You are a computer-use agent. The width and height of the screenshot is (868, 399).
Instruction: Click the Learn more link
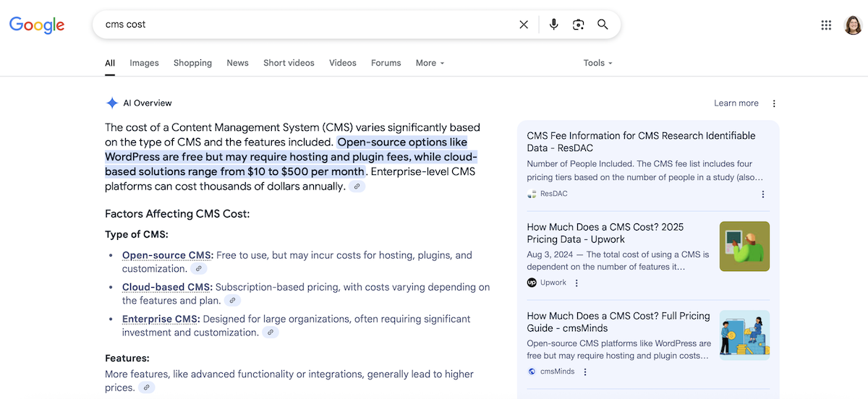coord(736,103)
